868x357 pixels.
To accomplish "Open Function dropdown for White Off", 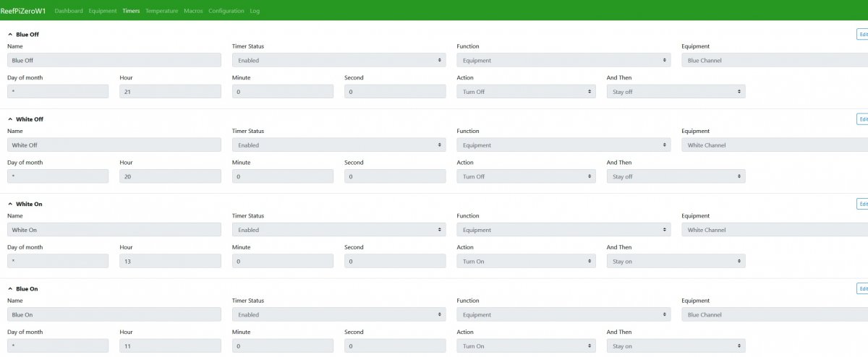I will (x=563, y=145).
